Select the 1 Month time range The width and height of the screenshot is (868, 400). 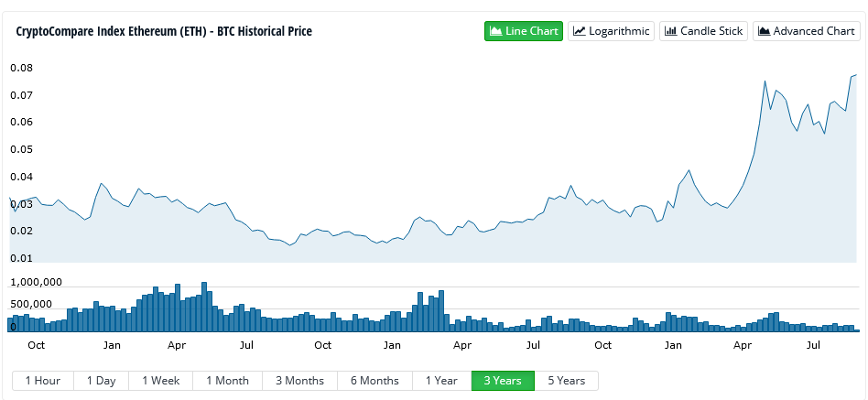227,381
